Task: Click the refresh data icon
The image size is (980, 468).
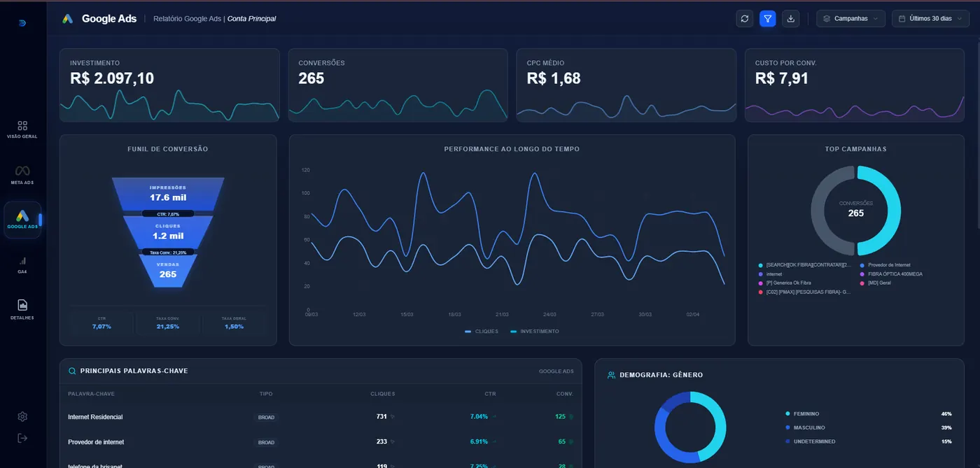Action: 745,19
